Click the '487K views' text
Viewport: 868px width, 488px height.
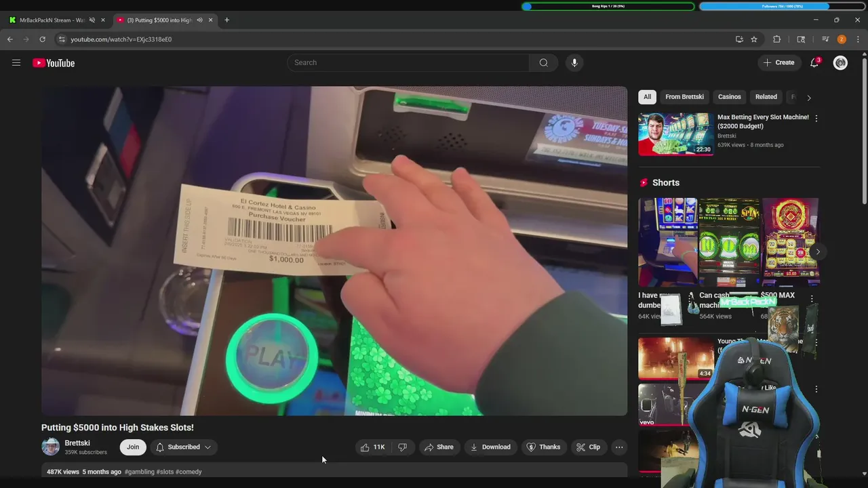click(63, 472)
